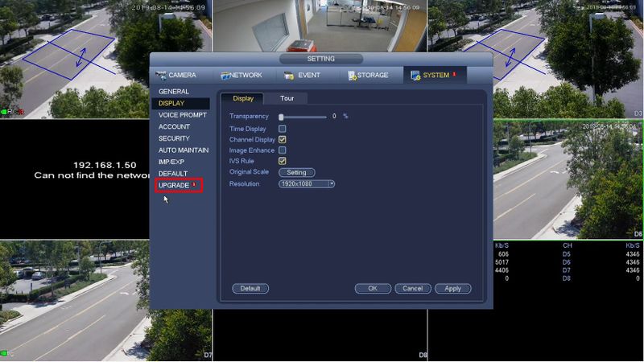The width and height of the screenshot is (644, 362).
Task: Click the D8 bitrate row
Action: pos(601,278)
